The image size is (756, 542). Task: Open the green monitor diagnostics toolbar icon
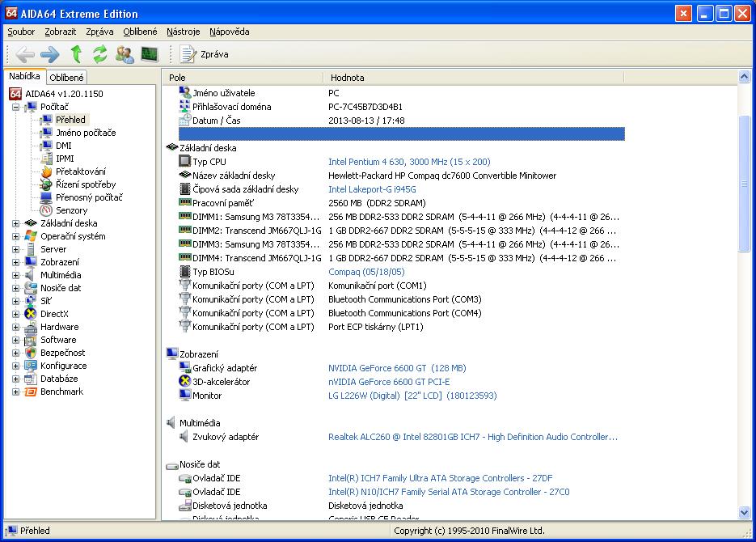[x=150, y=54]
